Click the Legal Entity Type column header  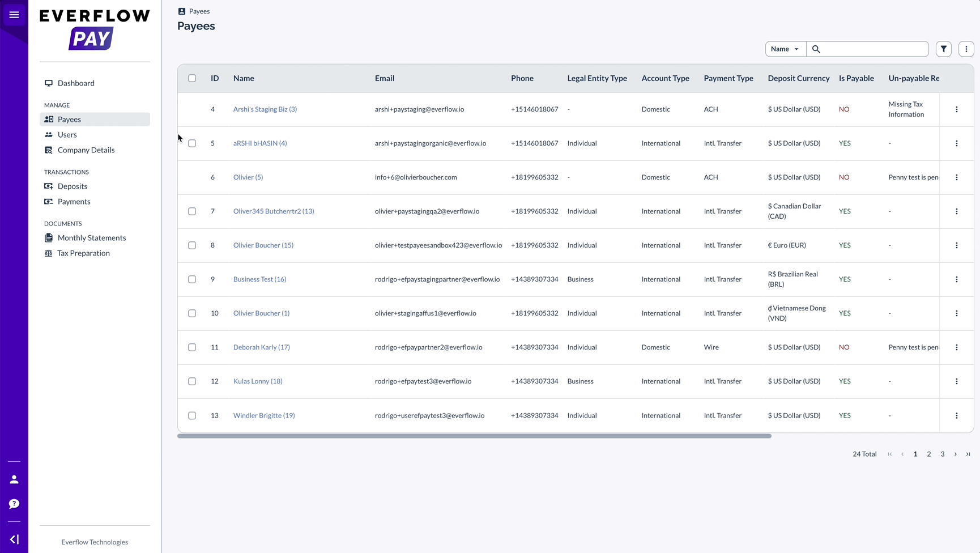point(597,78)
